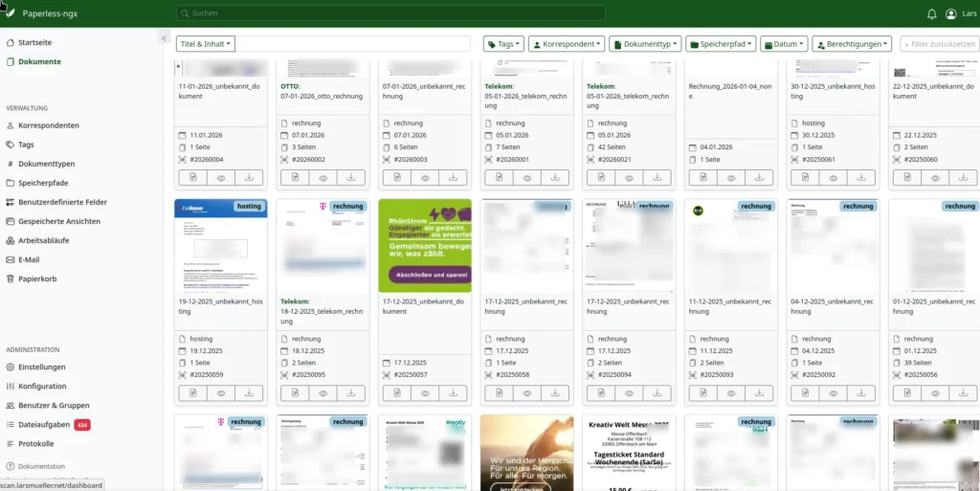
Task: Download document #20260004
Action: [249, 177]
